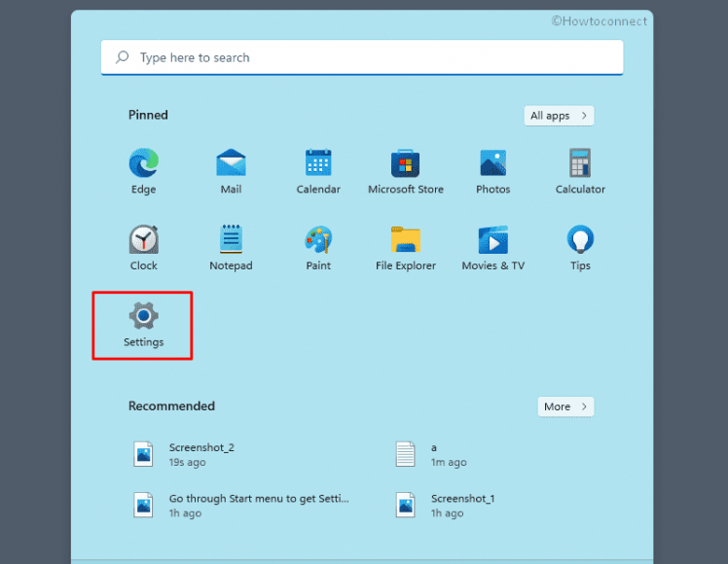Launch Movies & TV app

click(x=492, y=247)
